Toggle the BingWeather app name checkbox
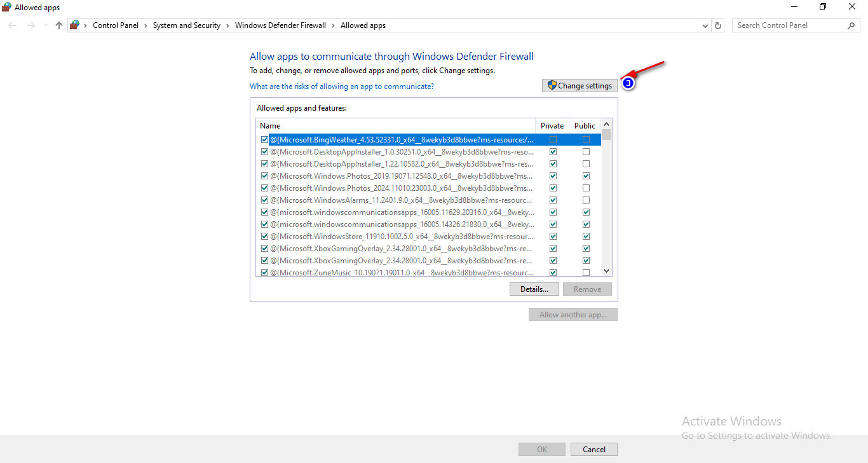This screenshot has height=463, width=868. click(264, 139)
